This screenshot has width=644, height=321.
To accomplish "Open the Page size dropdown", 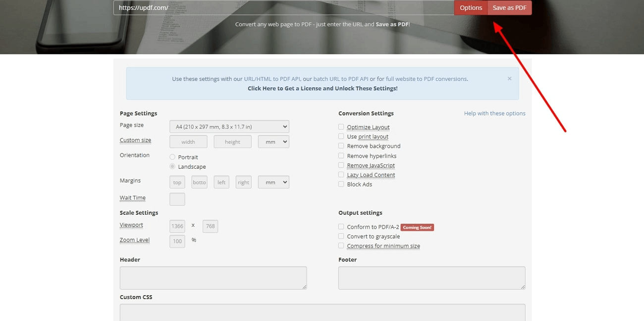I will 229,127.
